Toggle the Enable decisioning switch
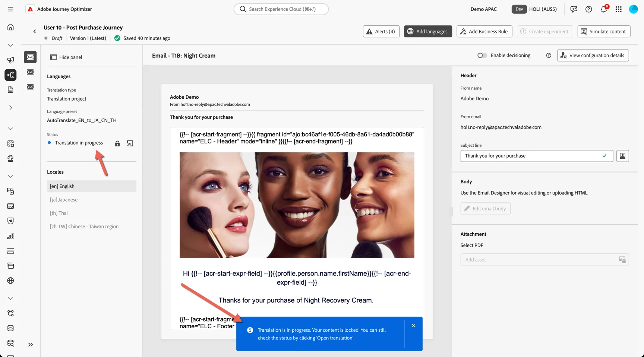Viewport: 644px width, 357px height. pyautogui.click(x=482, y=56)
